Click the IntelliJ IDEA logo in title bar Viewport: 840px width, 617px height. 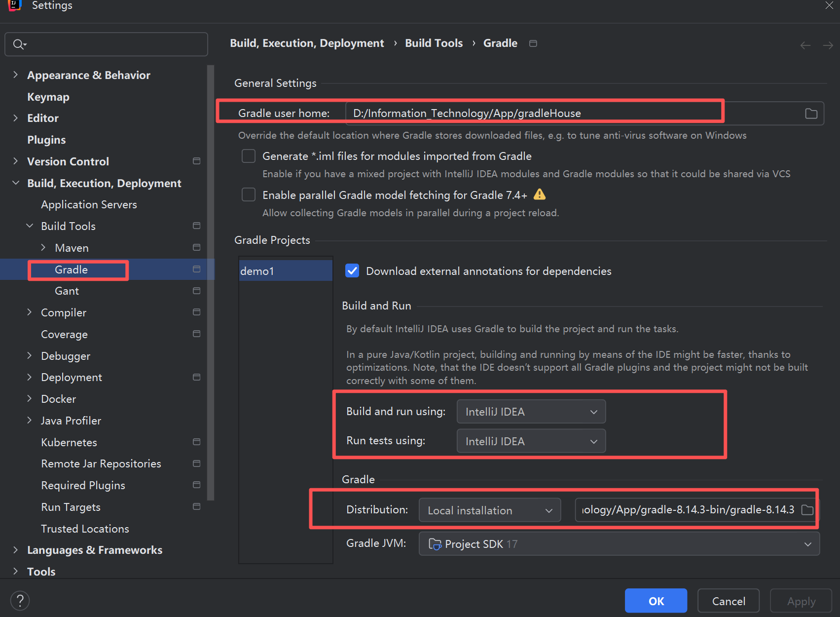[x=14, y=5]
